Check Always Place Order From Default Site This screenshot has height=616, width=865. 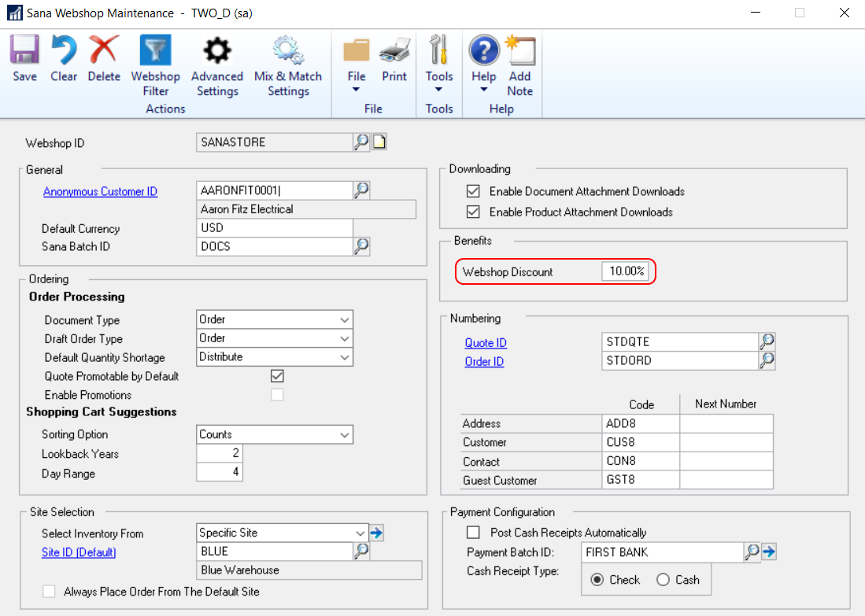tap(49, 592)
